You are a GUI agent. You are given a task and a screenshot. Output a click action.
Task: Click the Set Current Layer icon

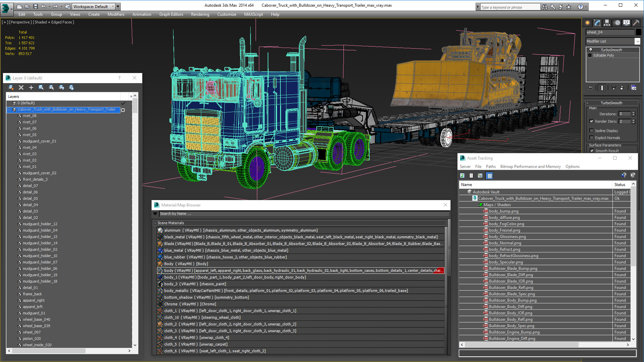(x=51, y=87)
